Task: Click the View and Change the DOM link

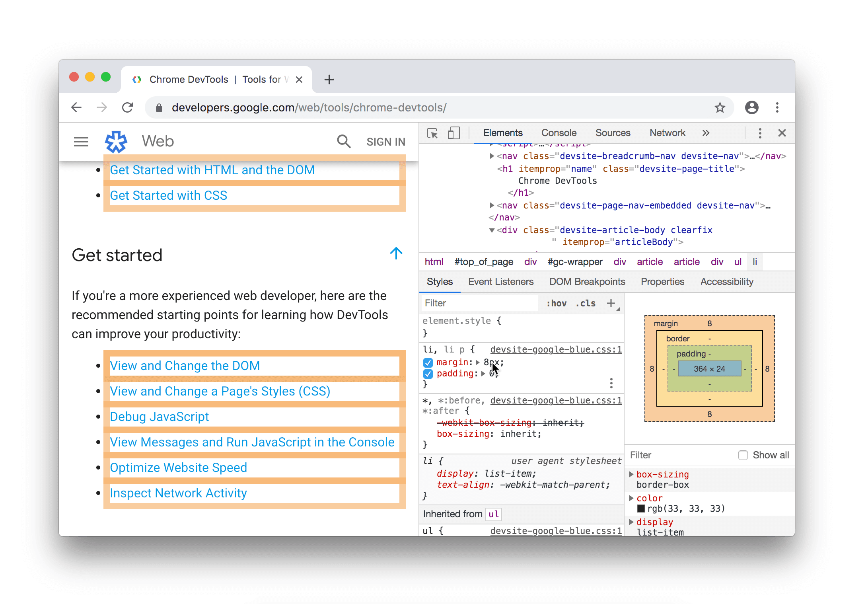Action: (x=185, y=364)
